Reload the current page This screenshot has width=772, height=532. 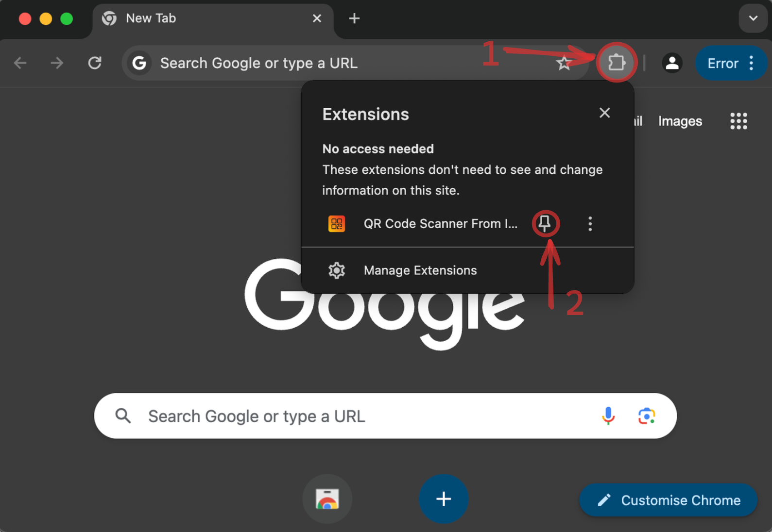(95, 63)
